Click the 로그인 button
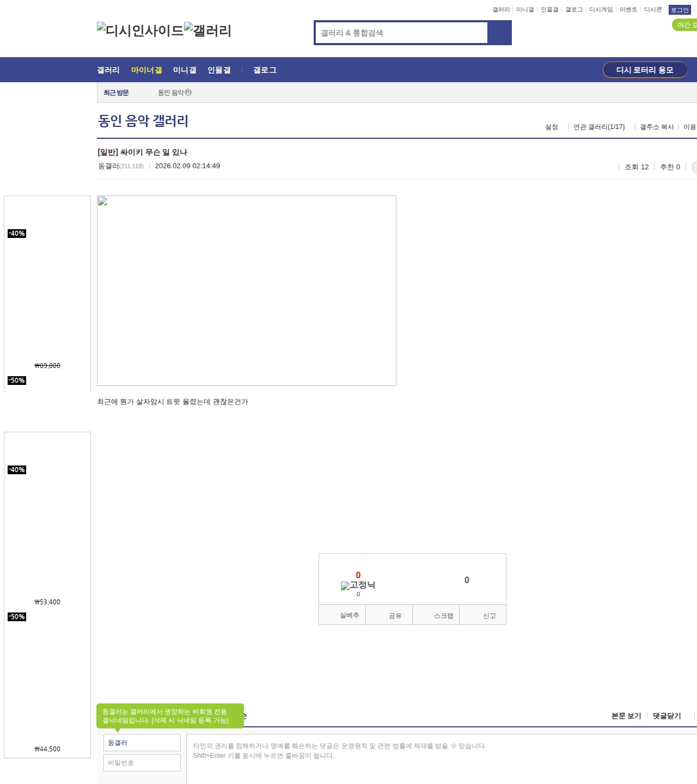The width and height of the screenshot is (697, 784). click(680, 10)
